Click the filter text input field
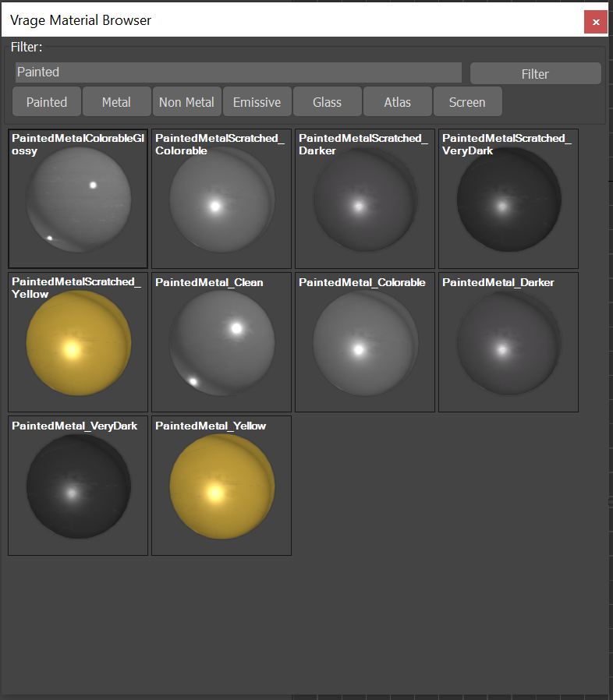The image size is (613, 700). click(238, 72)
